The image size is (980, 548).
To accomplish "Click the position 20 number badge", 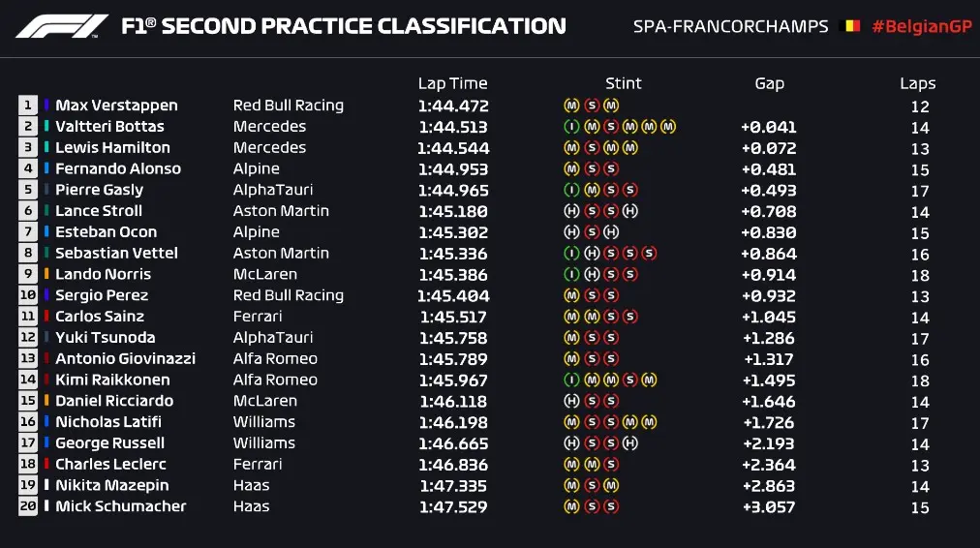I will click(28, 506).
